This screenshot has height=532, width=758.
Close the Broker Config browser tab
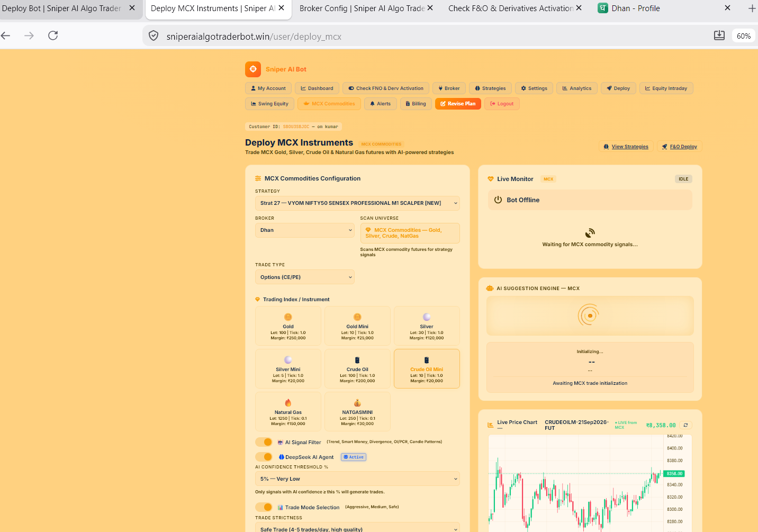[430, 8]
